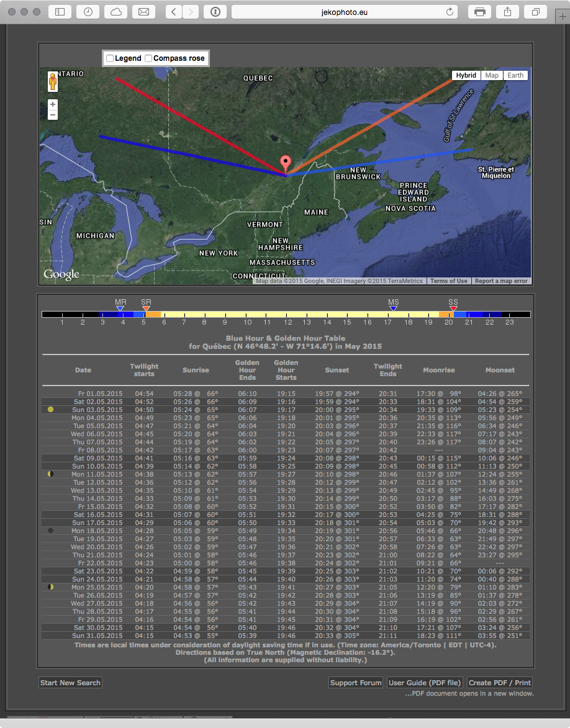Click the Sunrise column header

196,370
